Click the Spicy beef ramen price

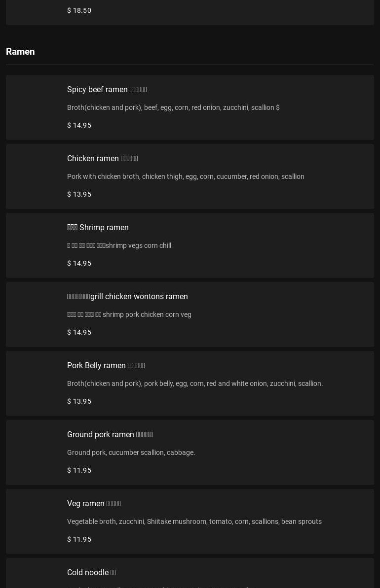coord(79,125)
